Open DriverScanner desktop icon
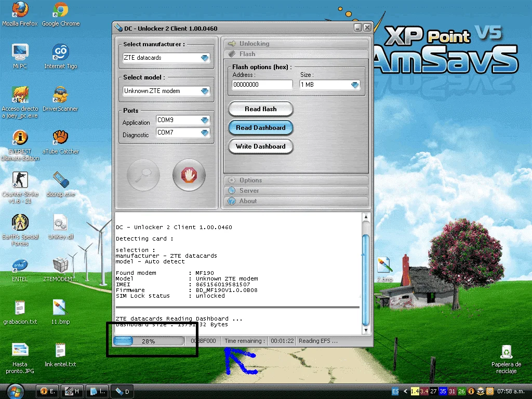 click(x=60, y=99)
